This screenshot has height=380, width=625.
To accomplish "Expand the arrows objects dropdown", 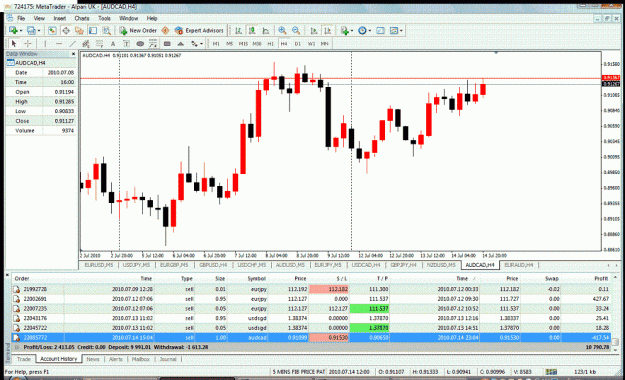I will coord(201,44).
